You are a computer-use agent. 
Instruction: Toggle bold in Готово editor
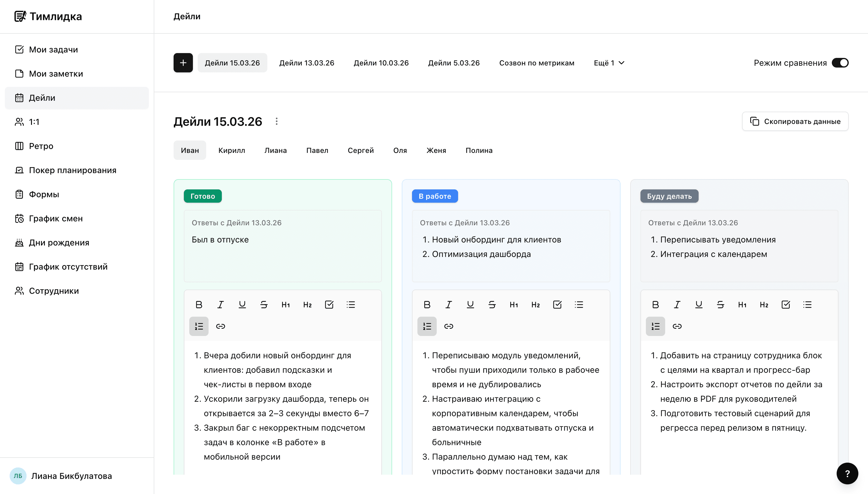click(x=199, y=305)
